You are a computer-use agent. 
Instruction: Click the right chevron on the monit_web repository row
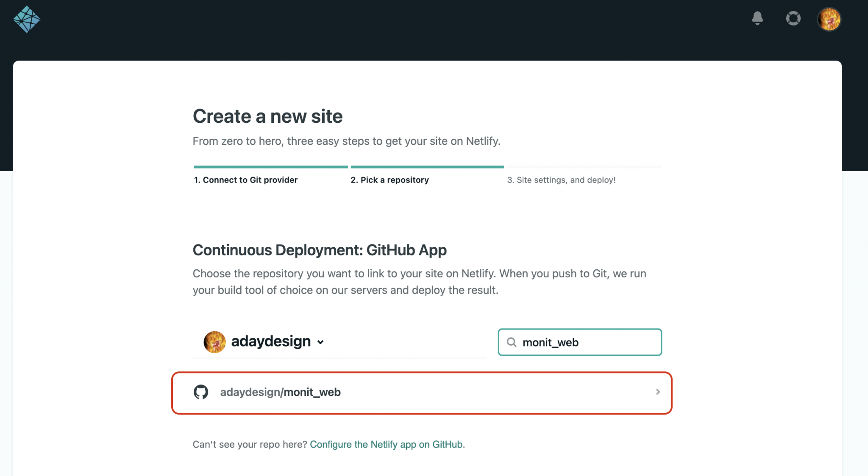click(658, 392)
